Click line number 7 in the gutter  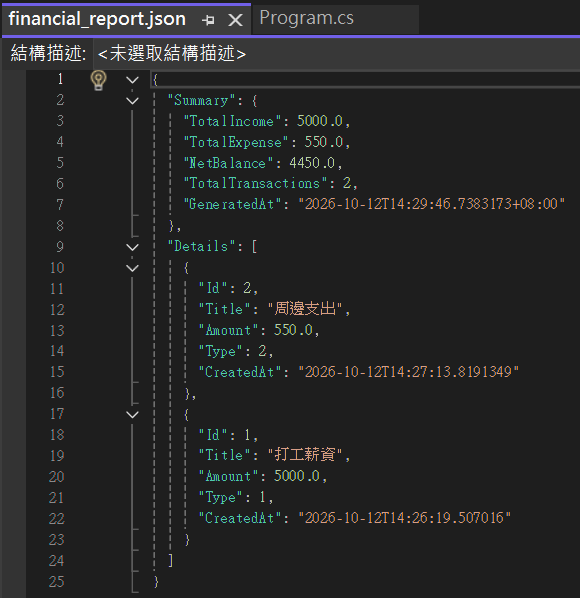coord(60,205)
